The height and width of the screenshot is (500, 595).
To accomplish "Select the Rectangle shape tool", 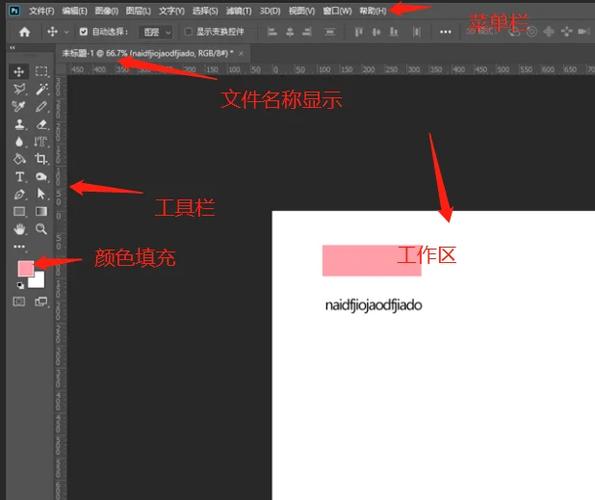I will [x=19, y=211].
